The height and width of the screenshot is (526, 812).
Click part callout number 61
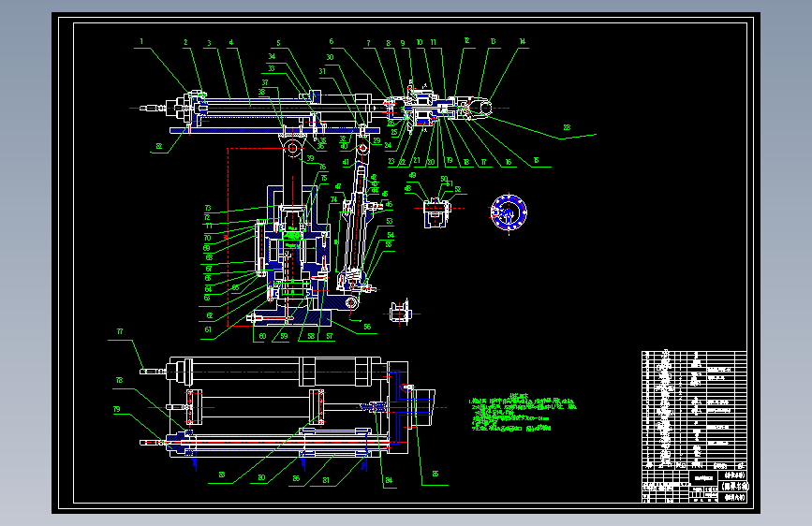click(x=208, y=329)
